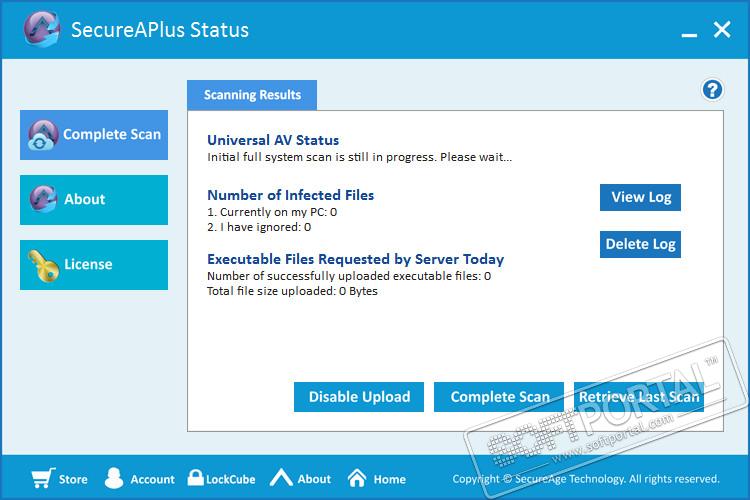Switch to the Scanning Results tab
The width and height of the screenshot is (750, 500).
tap(252, 95)
